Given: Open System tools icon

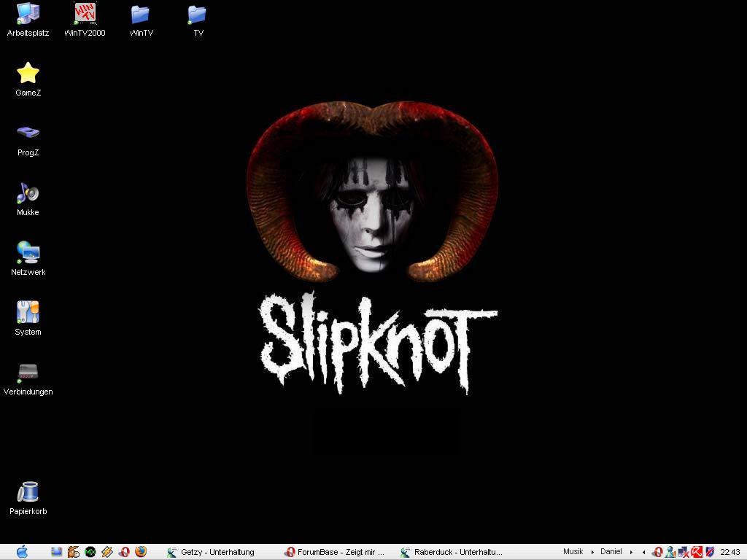Looking at the screenshot, I should [x=28, y=318].
